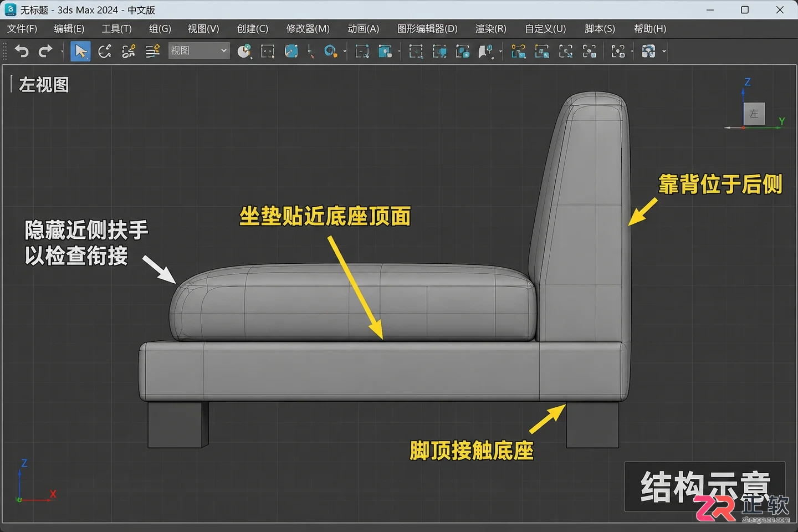Open the 渲染(R) menu
Image resolution: width=798 pixels, height=532 pixels.
point(491,29)
